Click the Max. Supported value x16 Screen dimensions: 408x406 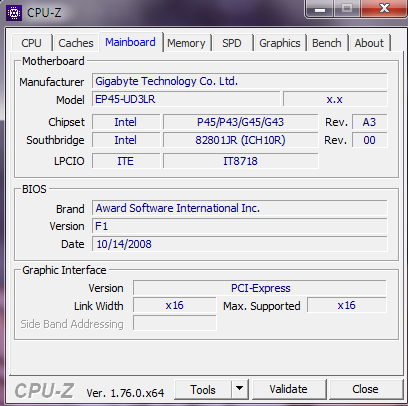pos(347,305)
